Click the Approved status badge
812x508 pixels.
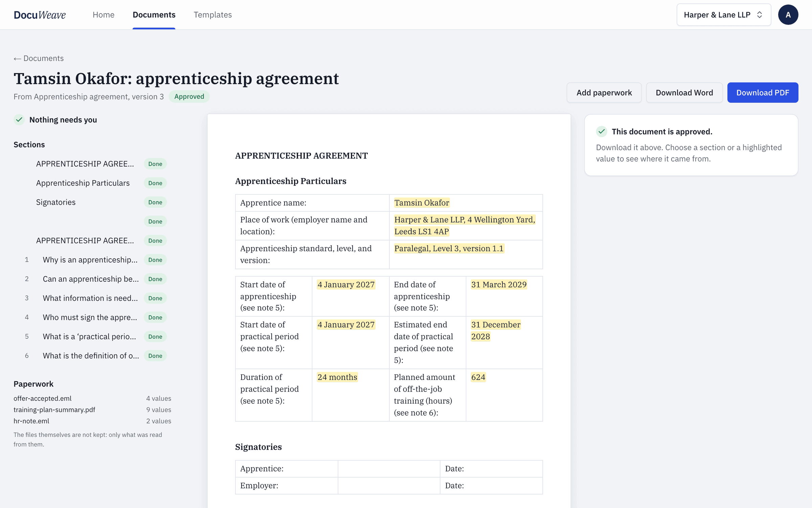click(189, 97)
